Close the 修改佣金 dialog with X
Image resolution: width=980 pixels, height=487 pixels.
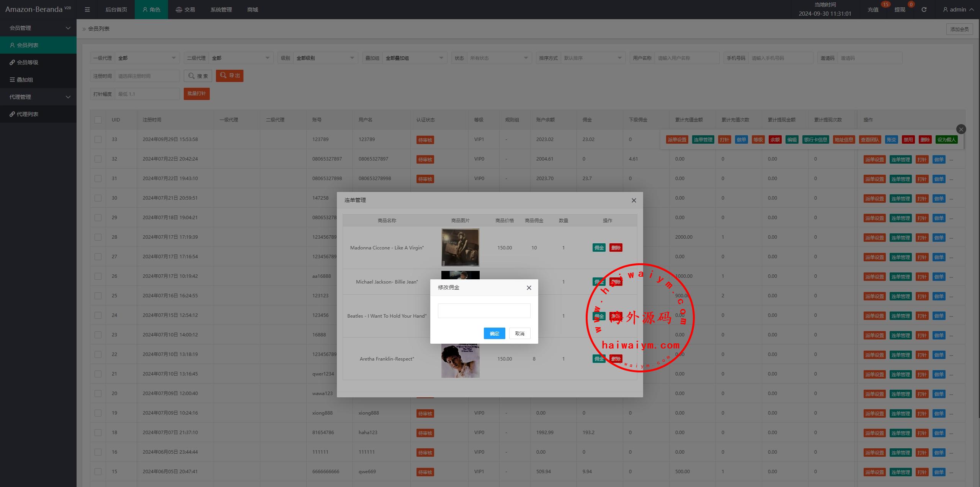[529, 288]
